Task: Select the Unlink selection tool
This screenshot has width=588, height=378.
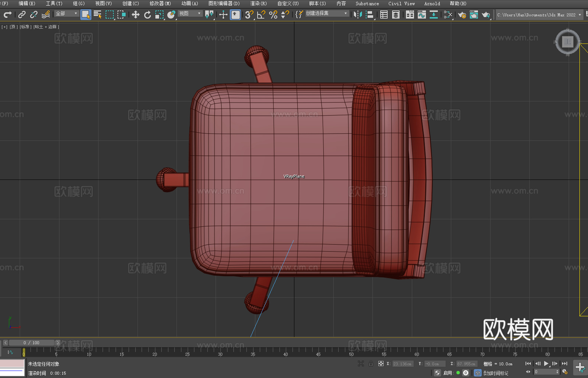Action: (34, 14)
